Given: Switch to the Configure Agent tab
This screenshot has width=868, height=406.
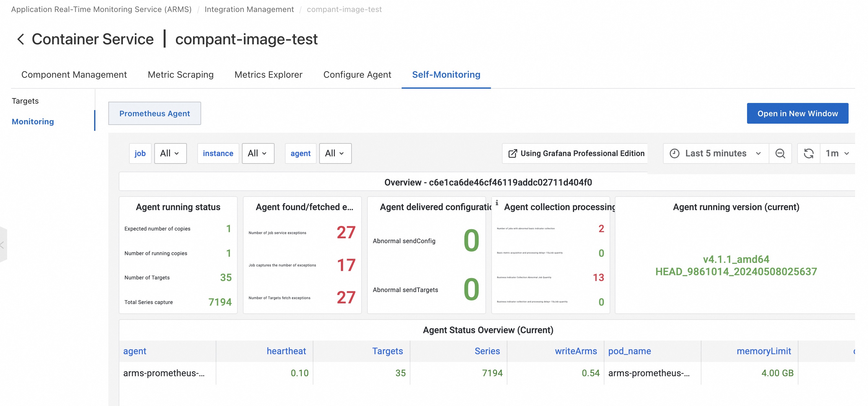Looking at the screenshot, I should click(x=357, y=74).
